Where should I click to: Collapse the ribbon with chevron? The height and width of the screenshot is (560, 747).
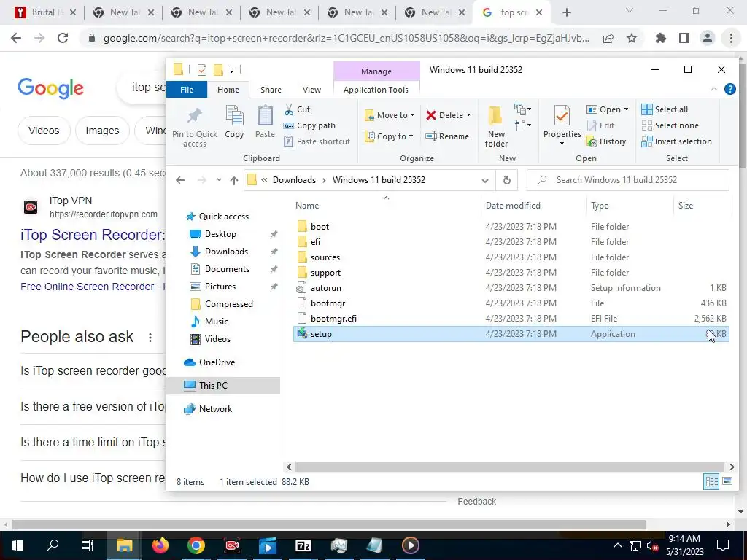tap(713, 89)
